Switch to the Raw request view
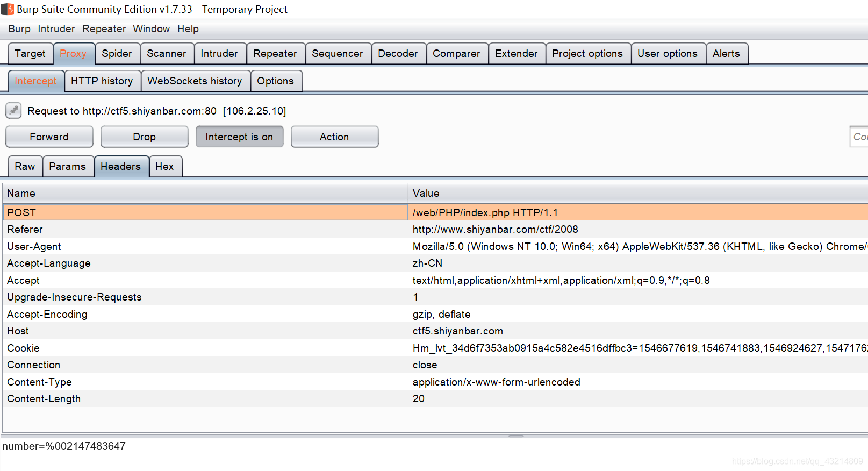Viewport: 868px width, 471px height. (25, 167)
